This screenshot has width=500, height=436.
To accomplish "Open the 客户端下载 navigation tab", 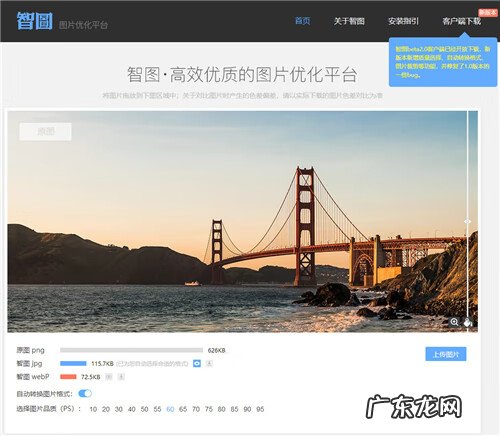I will point(461,21).
